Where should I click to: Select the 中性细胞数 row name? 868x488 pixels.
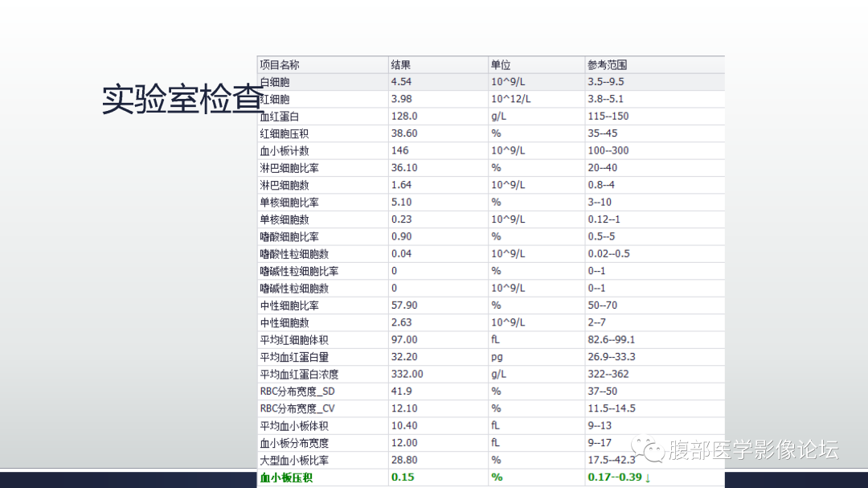(x=285, y=322)
